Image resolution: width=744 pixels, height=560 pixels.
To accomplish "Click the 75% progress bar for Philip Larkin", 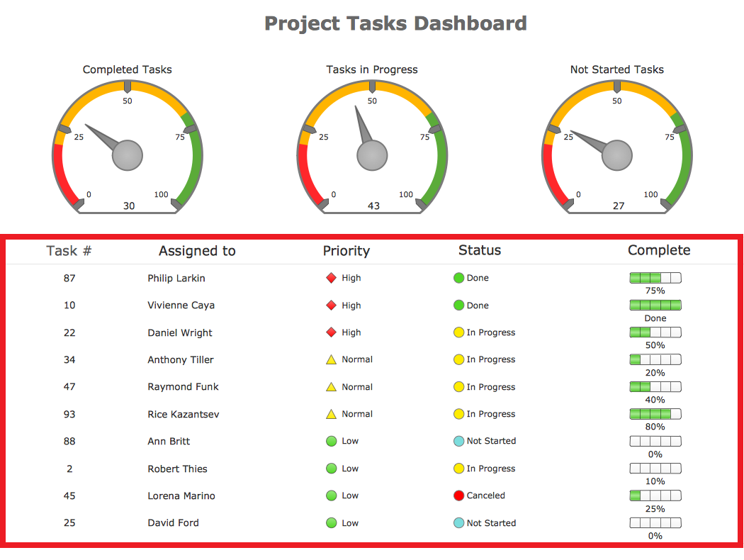I will [655, 278].
